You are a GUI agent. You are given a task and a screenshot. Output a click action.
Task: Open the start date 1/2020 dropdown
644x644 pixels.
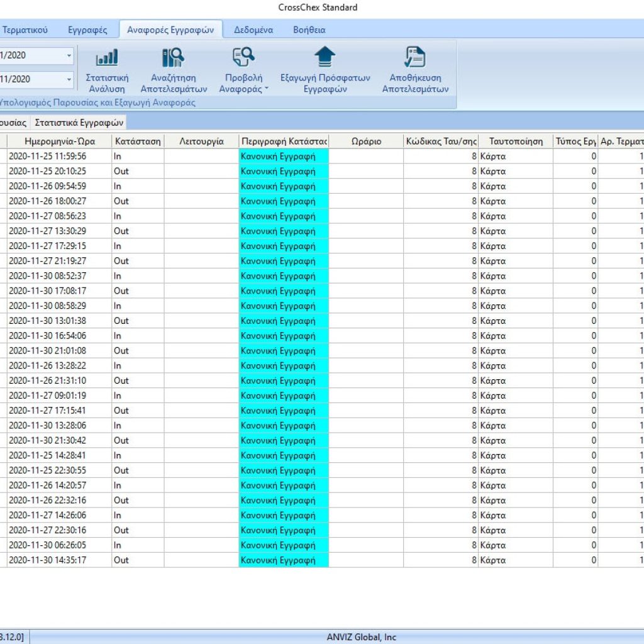69,55
